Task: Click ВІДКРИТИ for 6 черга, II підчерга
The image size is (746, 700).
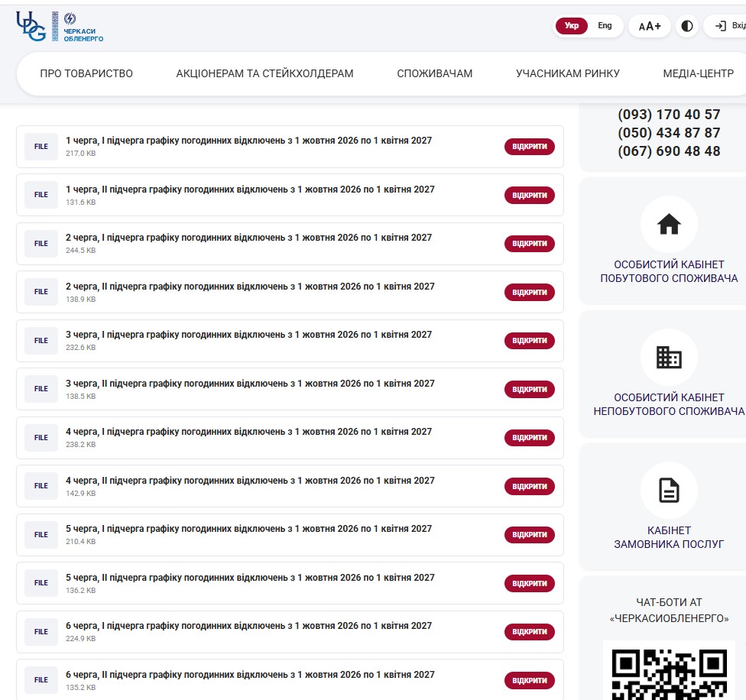Action: (530, 680)
